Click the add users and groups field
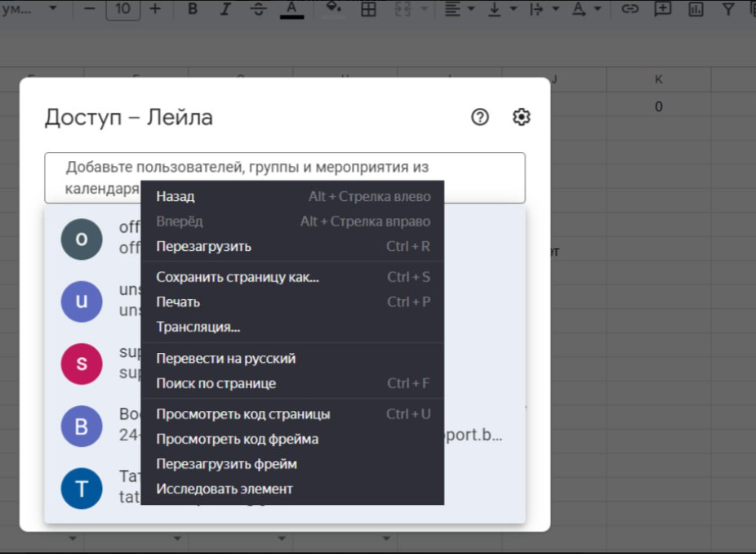Viewport: 756px width, 554px height. point(285,177)
